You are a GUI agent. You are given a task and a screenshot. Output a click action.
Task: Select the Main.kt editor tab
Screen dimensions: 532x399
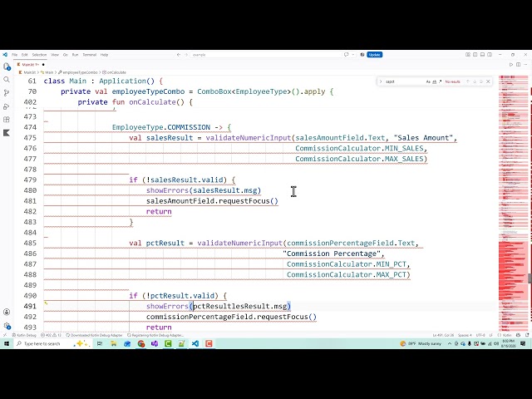pos(31,65)
